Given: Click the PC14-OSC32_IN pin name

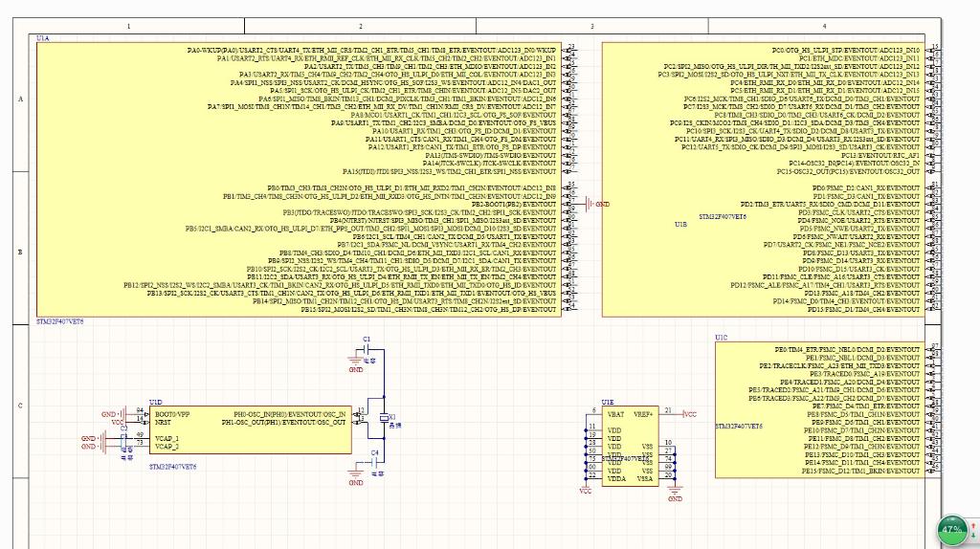Looking at the screenshot, I should pos(855,164).
